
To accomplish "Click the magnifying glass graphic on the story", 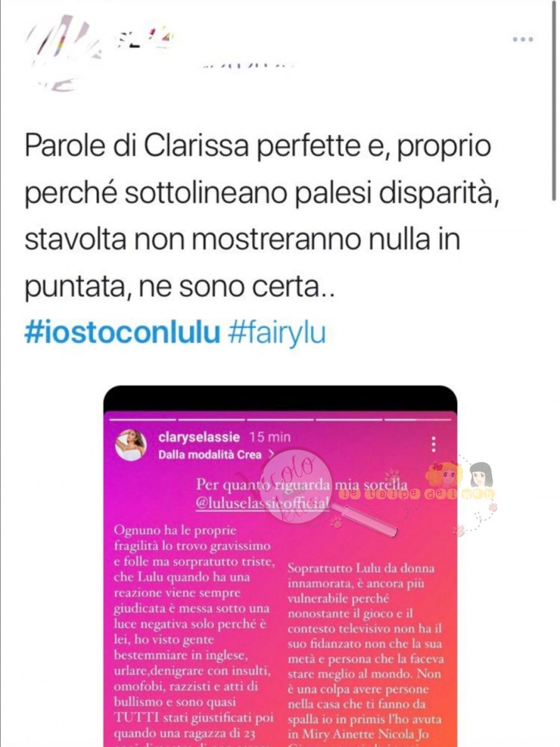I will click(365, 520).
